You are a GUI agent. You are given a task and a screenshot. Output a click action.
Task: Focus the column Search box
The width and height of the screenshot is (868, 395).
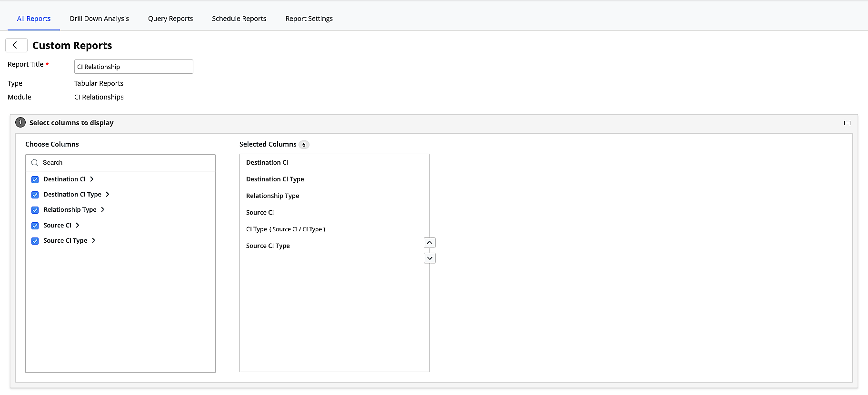click(x=120, y=163)
